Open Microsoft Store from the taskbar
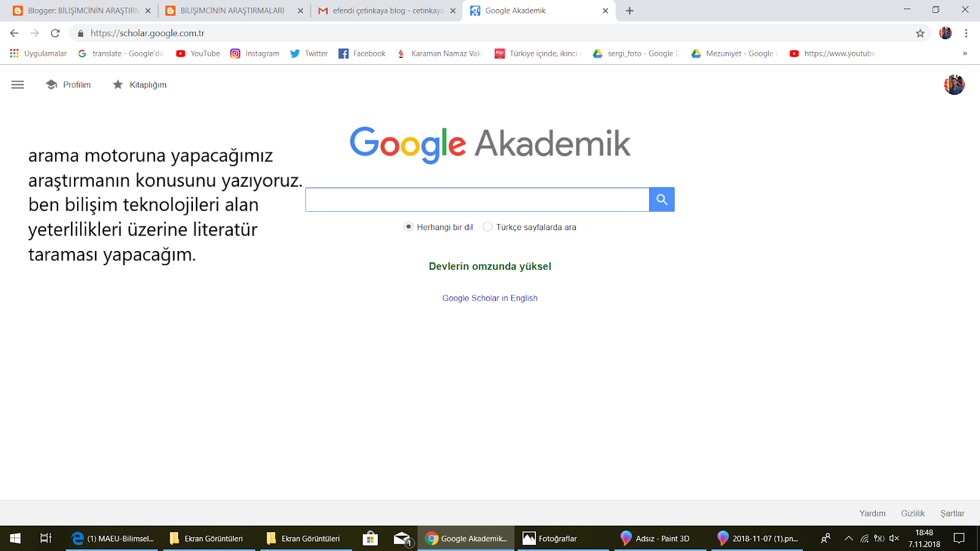Image resolution: width=980 pixels, height=551 pixels. click(x=370, y=538)
